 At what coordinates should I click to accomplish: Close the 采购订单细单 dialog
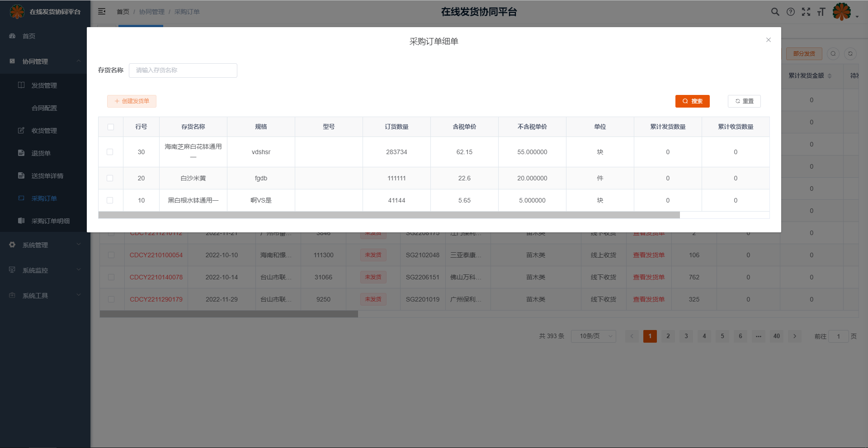click(x=768, y=40)
